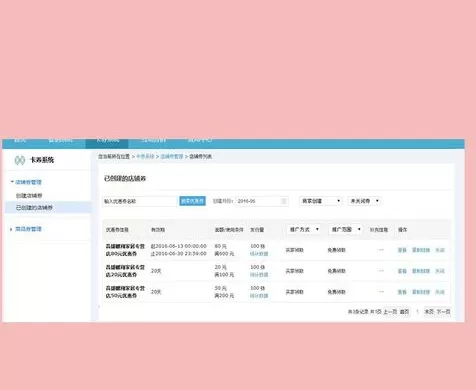Click 复制链接 for the 20元 coupon
The image size is (476, 390).
[421, 271]
